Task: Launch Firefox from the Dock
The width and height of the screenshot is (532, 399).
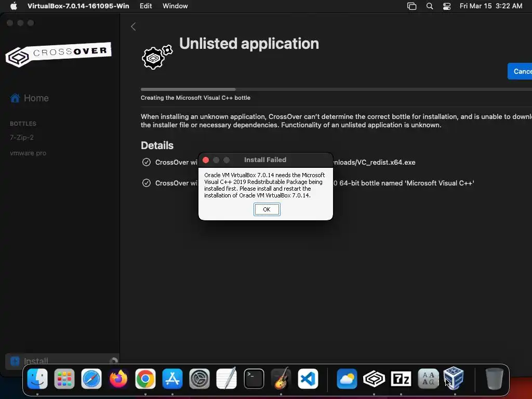Action: [x=118, y=379]
